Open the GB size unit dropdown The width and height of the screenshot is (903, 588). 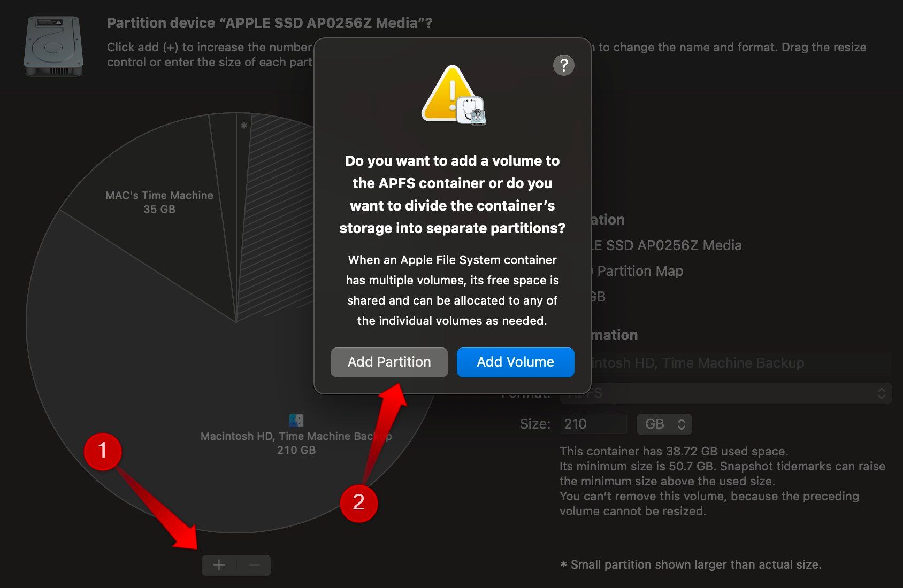coord(664,424)
